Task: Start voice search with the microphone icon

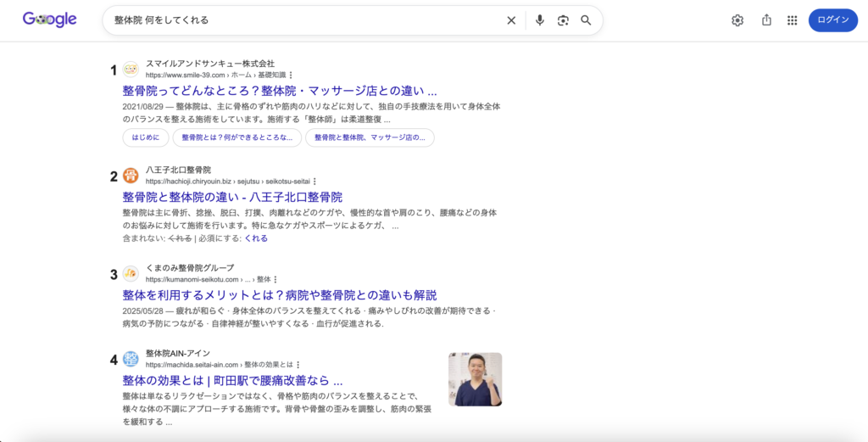Action: click(x=540, y=20)
